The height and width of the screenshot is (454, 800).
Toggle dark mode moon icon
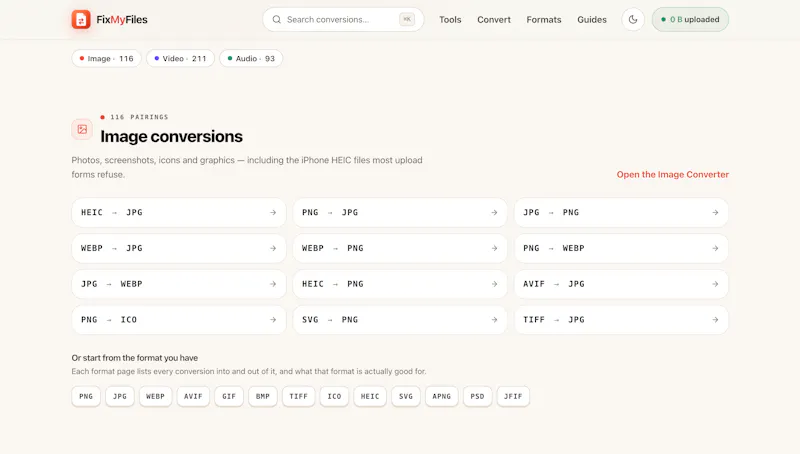point(633,19)
